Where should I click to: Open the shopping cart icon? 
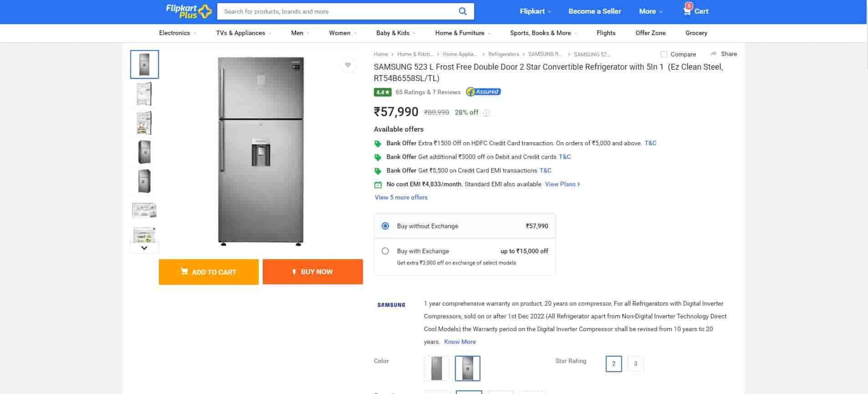pyautogui.click(x=687, y=11)
